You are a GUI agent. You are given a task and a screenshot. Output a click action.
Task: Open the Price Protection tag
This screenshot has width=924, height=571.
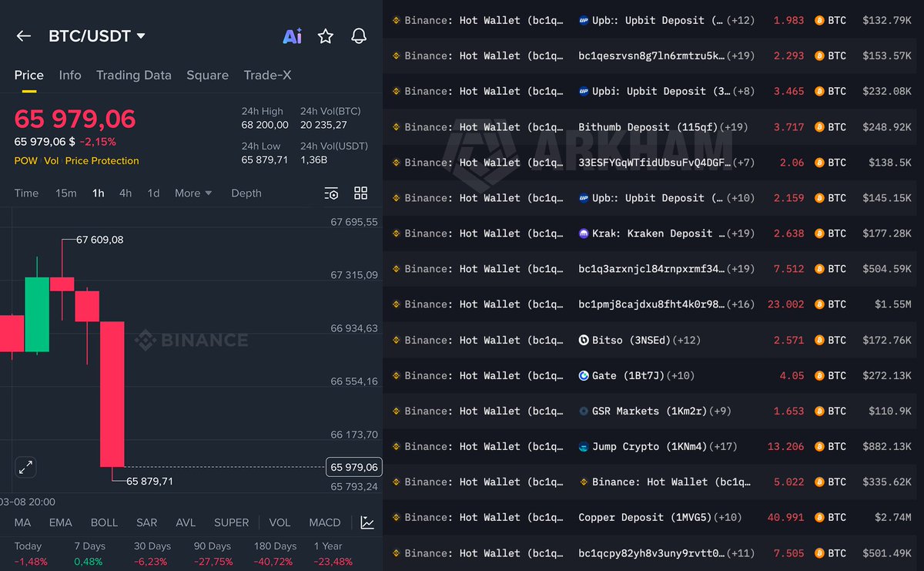(102, 161)
